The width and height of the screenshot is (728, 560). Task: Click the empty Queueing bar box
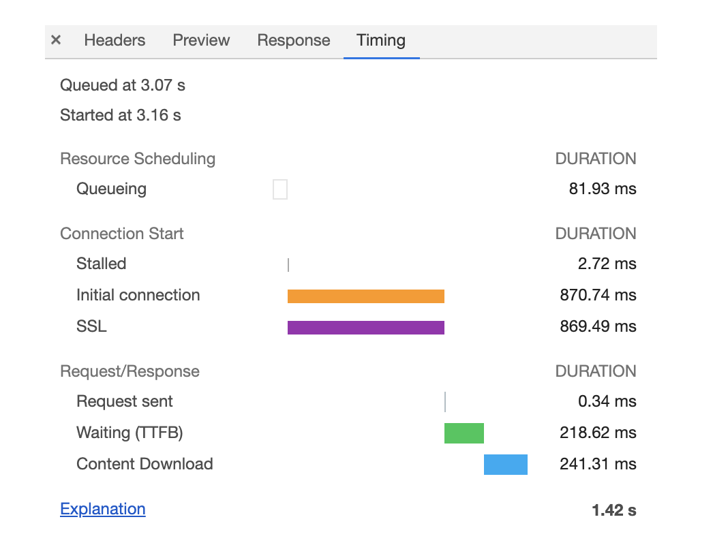280,189
